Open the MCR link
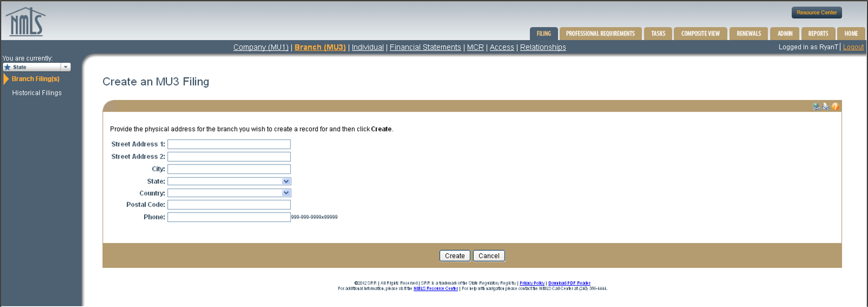 pos(475,47)
